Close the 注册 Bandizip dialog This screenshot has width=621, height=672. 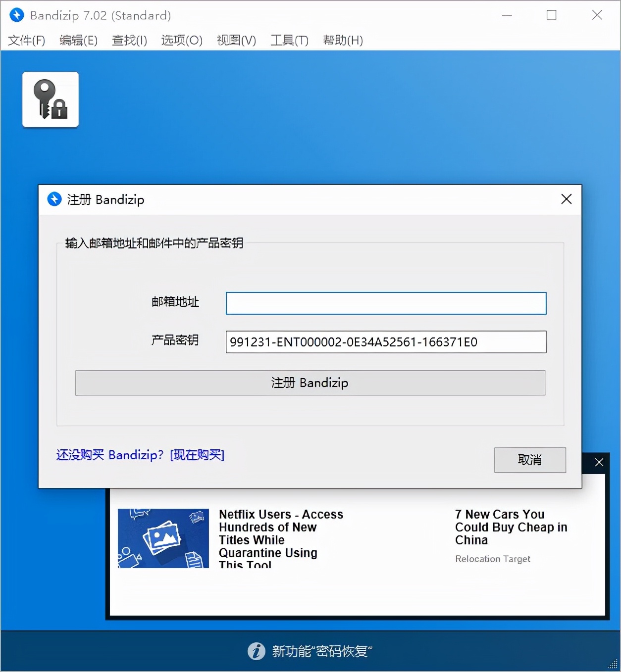[566, 199]
